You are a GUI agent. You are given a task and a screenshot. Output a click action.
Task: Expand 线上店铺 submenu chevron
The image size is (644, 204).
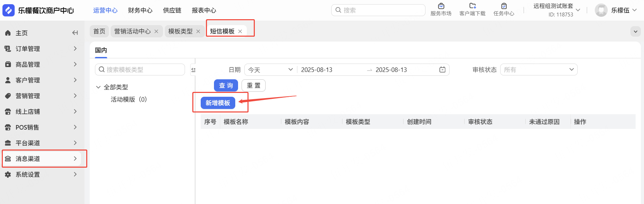point(75,111)
